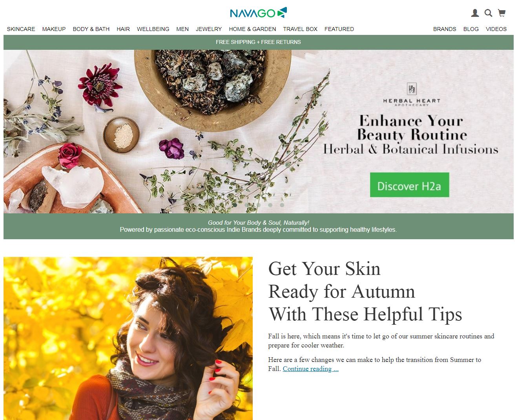Open the user account icon

coord(475,13)
